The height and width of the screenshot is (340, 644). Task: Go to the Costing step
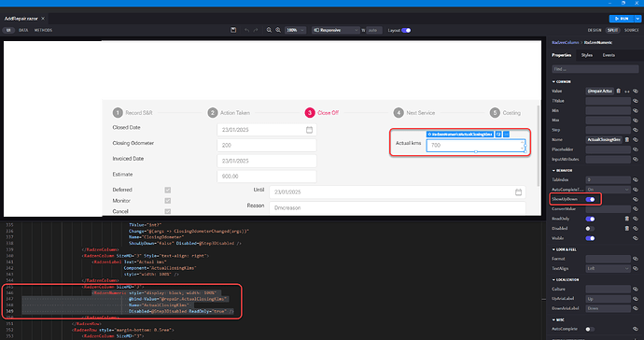505,113
